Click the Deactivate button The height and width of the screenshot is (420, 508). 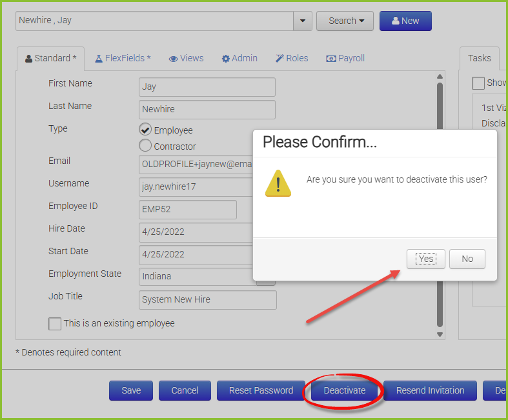tap(345, 390)
